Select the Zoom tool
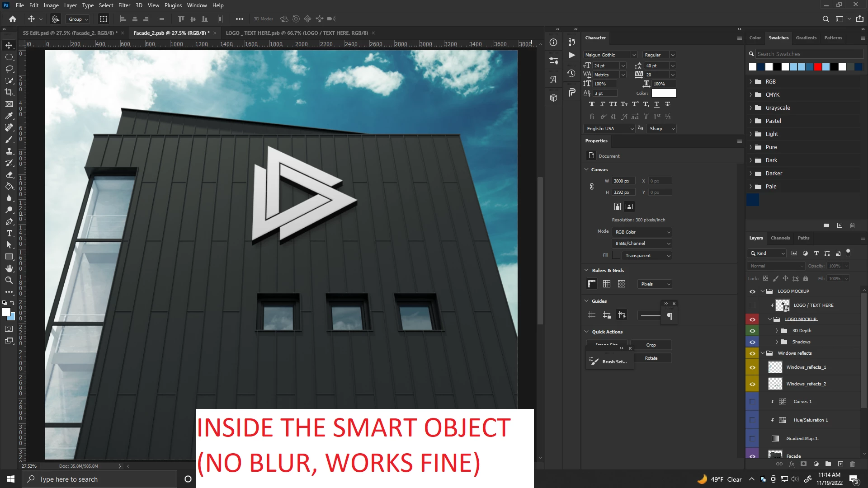868x488 pixels. tap(9, 280)
